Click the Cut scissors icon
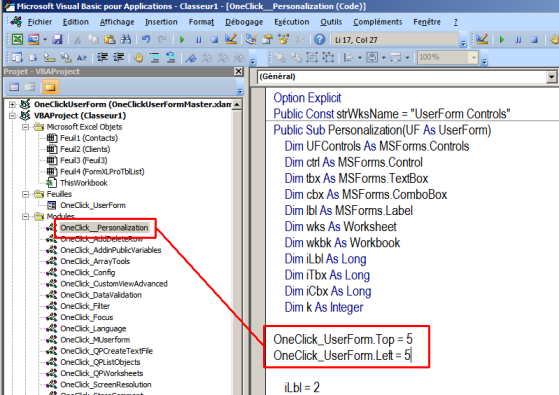Viewport: 559px width, 395px height. coord(77,39)
